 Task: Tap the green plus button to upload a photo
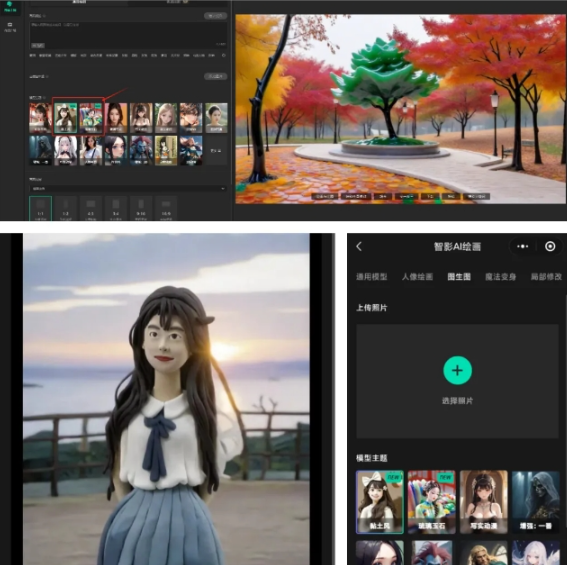(x=457, y=370)
